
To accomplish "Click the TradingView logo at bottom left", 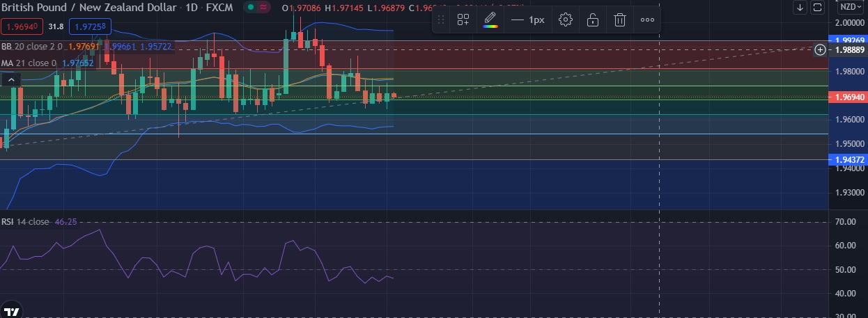I will tap(10, 312).
